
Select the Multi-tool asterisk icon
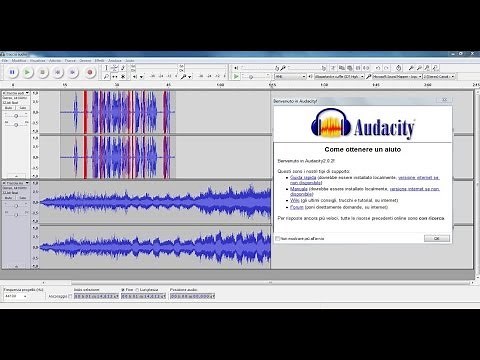[x=122, y=76]
